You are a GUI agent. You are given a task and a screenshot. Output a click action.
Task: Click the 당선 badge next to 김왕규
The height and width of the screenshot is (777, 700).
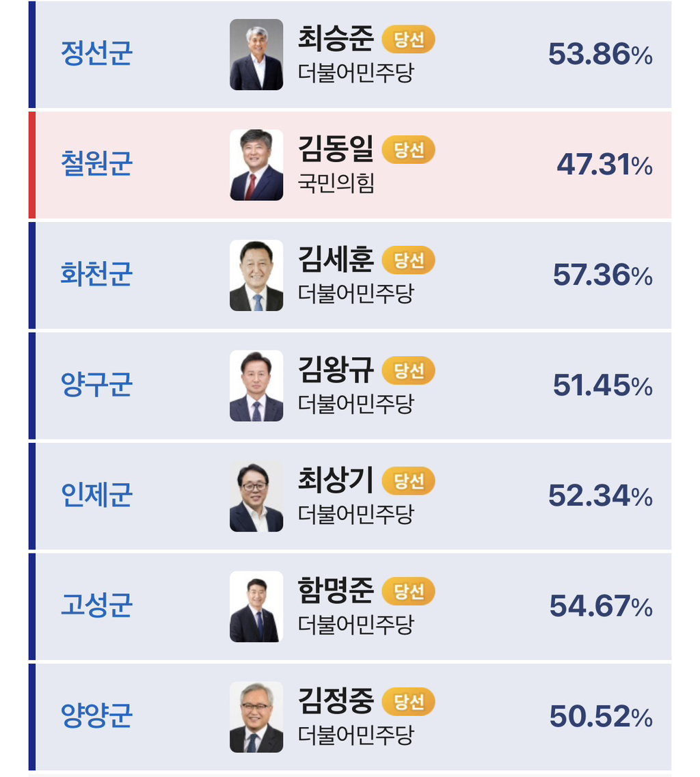coord(409,370)
